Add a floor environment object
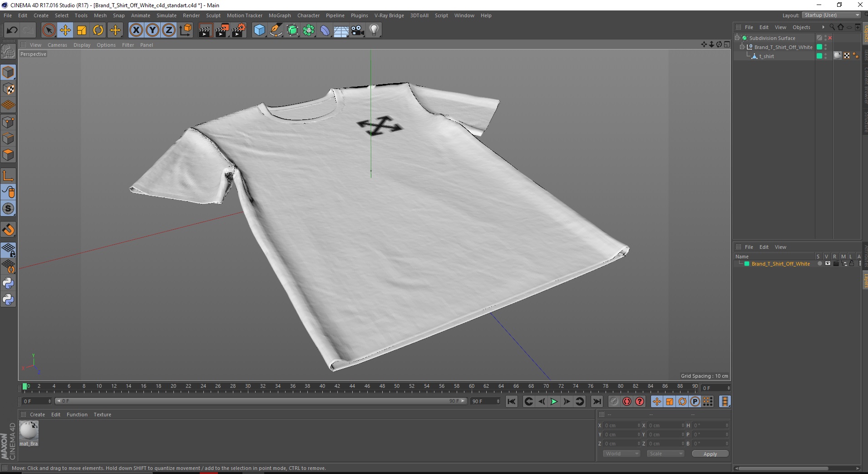Viewport: 868px width, 474px height. [341, 30]
